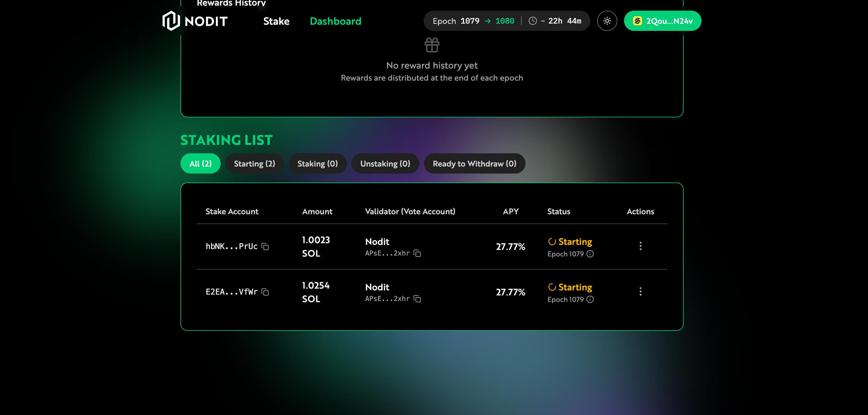868x415 pixels.
Task: Click the Starting status in the E2EA...VfWr row
Action: pos(570,287)
